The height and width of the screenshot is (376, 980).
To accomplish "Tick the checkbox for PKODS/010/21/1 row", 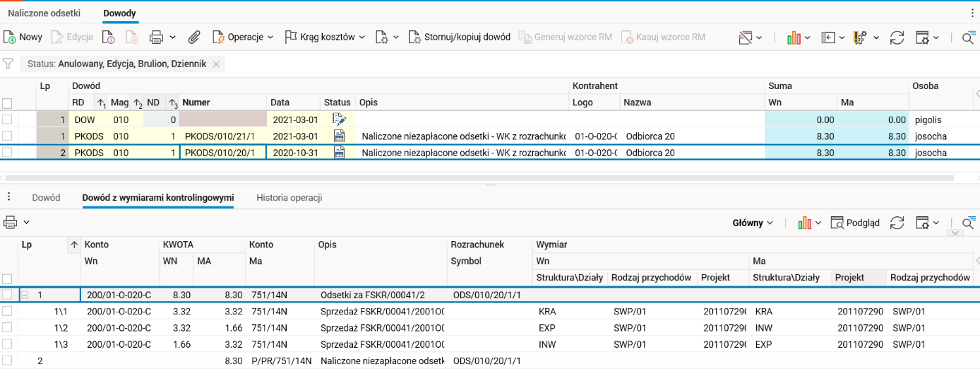I will point(7,136).
